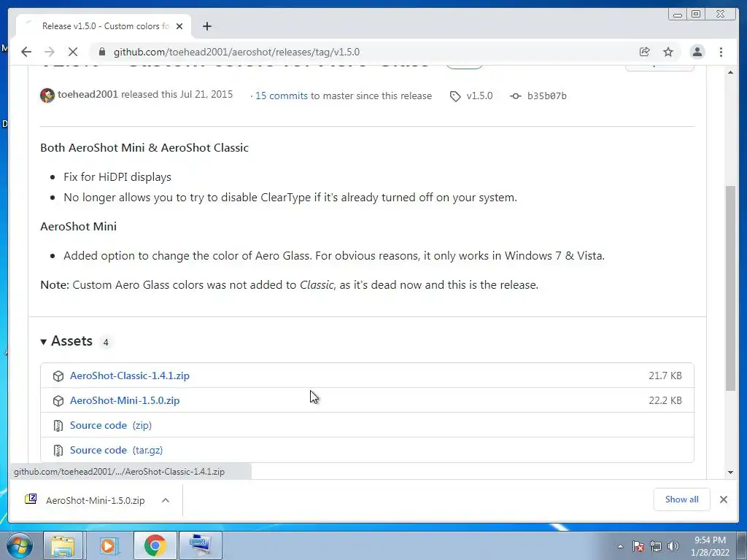
Task: Expand download item options chevron
Action: click(x=166, y=500)
